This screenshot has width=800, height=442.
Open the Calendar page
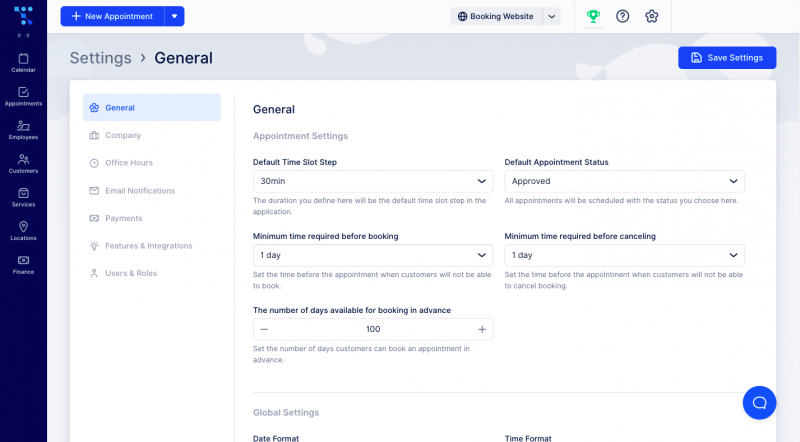coord(23,63)
